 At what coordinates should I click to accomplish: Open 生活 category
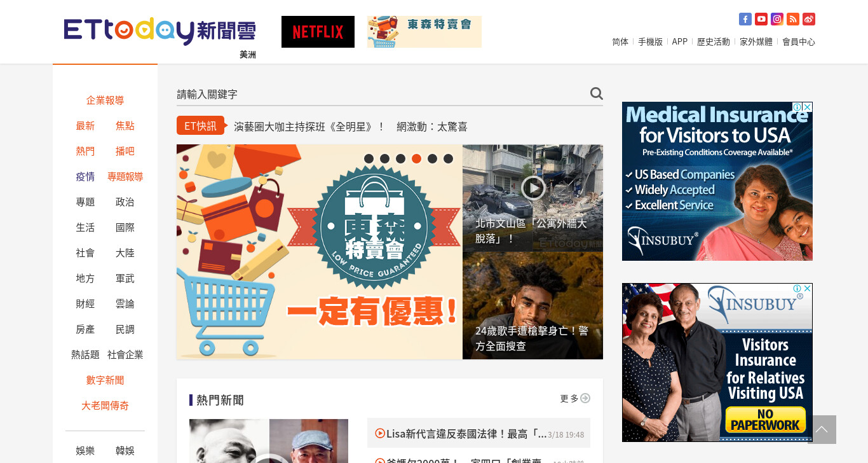point(85,228)
